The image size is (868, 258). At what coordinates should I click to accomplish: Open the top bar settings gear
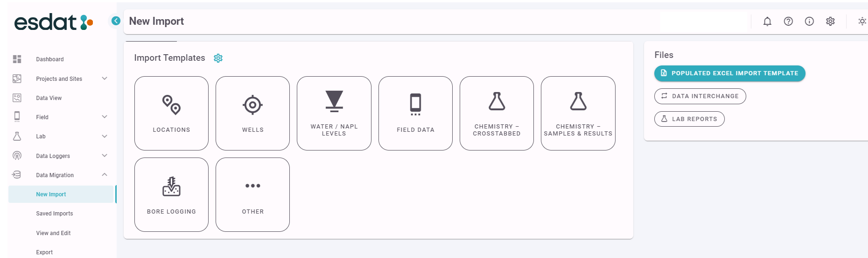pyautogui.click(x=830, y=21)
